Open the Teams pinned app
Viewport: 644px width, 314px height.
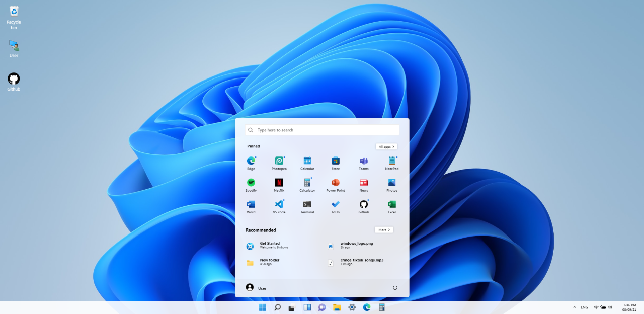tap(363, 162)
